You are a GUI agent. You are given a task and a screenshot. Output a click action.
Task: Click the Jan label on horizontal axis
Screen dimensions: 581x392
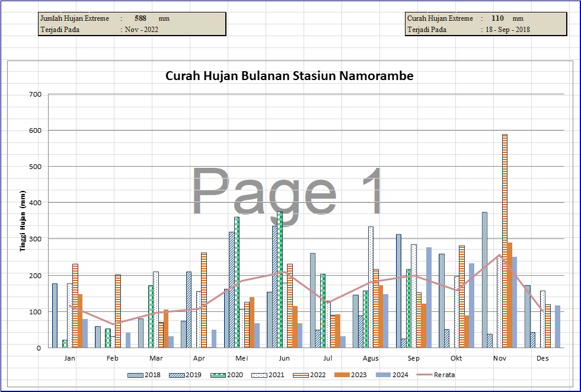70,359
